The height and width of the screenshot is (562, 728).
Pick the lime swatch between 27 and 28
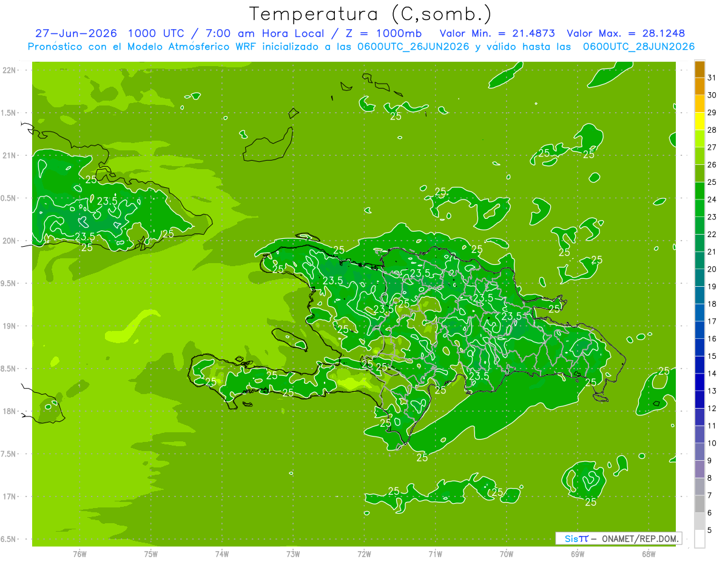[699, 139]
